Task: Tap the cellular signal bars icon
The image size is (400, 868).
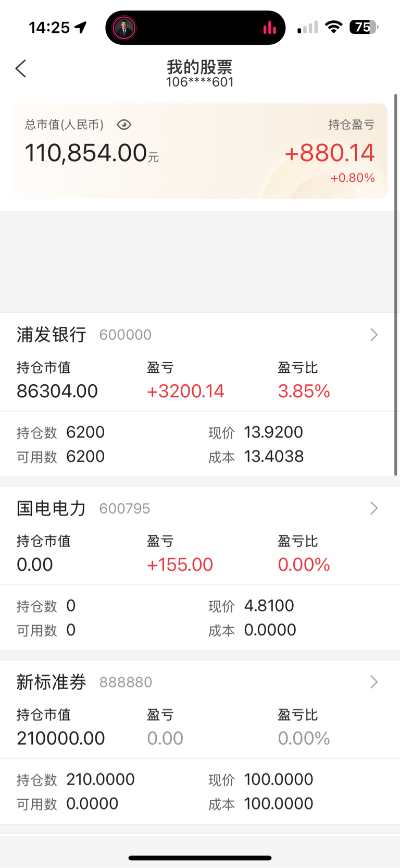Action: [x=307, y=28]
